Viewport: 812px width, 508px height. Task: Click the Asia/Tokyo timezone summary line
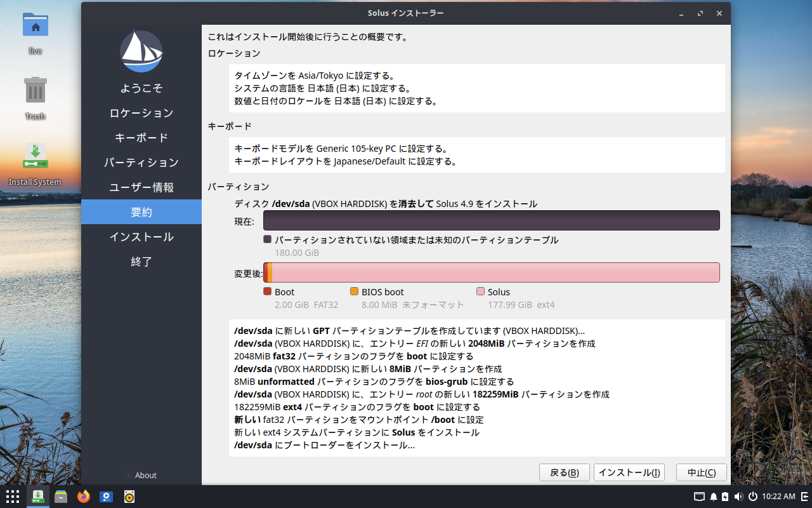(315, 76)
